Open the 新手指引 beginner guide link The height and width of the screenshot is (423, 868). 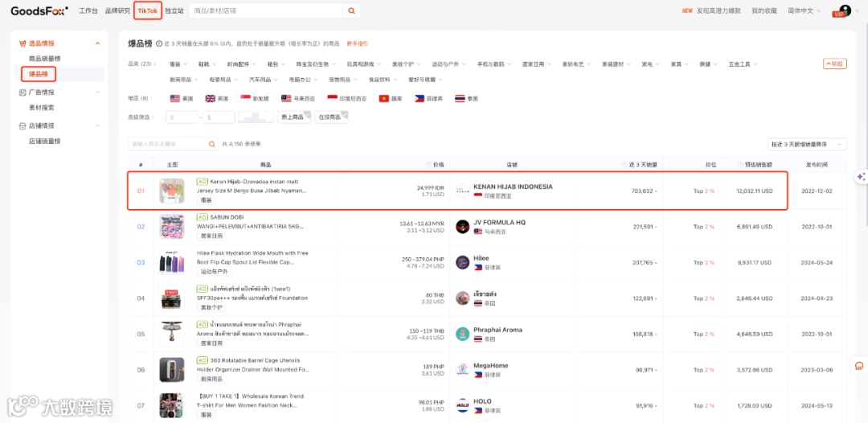point(357,43)
